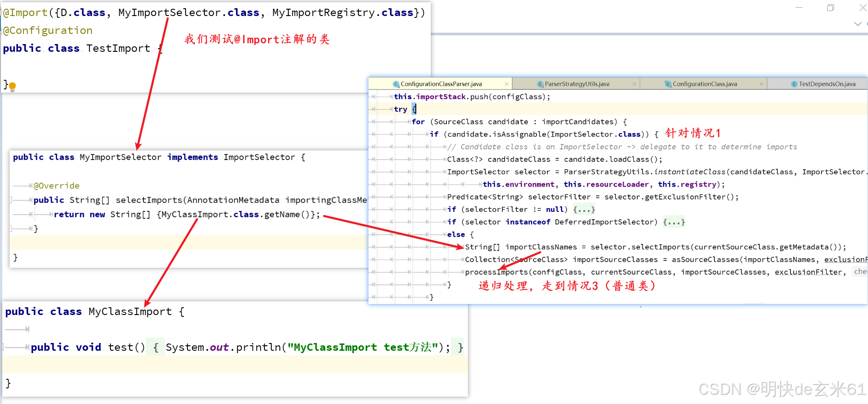Expand folded block after DeferredImportSelector condition
The width and height of the screenshot is (868, 404).
(x=674, y=222)
